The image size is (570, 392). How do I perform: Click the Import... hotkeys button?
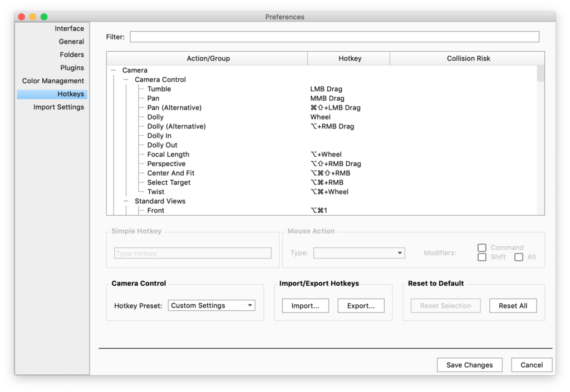(305, 305)
